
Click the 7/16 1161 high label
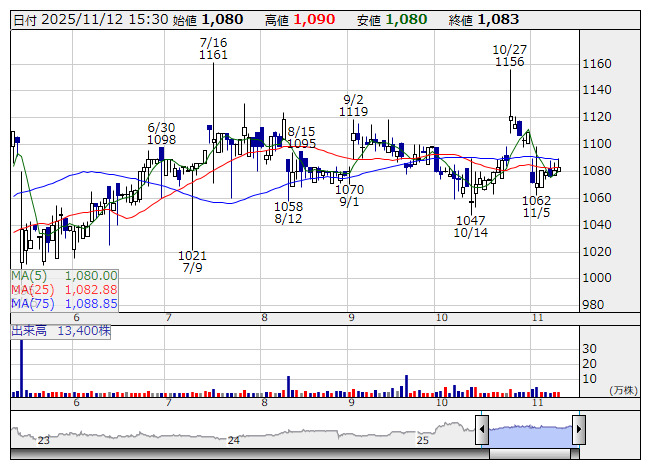pos(213,49)
